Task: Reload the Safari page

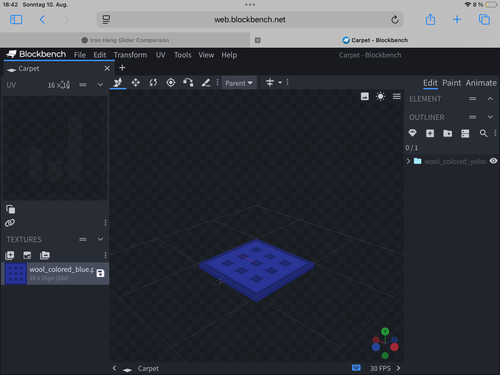Action: 395,20
